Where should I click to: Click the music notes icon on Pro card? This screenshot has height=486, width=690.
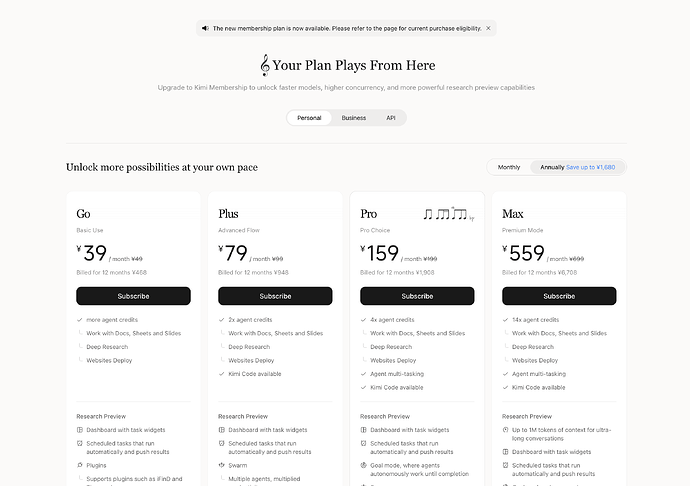coord(448,214)
